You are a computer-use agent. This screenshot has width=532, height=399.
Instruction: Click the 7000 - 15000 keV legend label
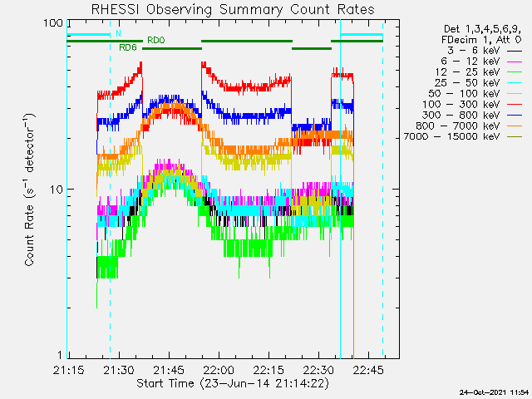point(451,136)
